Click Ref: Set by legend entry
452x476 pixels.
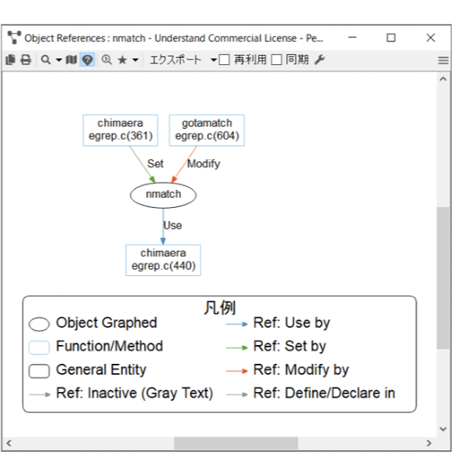pyautogui.click(x=276, y=347)
